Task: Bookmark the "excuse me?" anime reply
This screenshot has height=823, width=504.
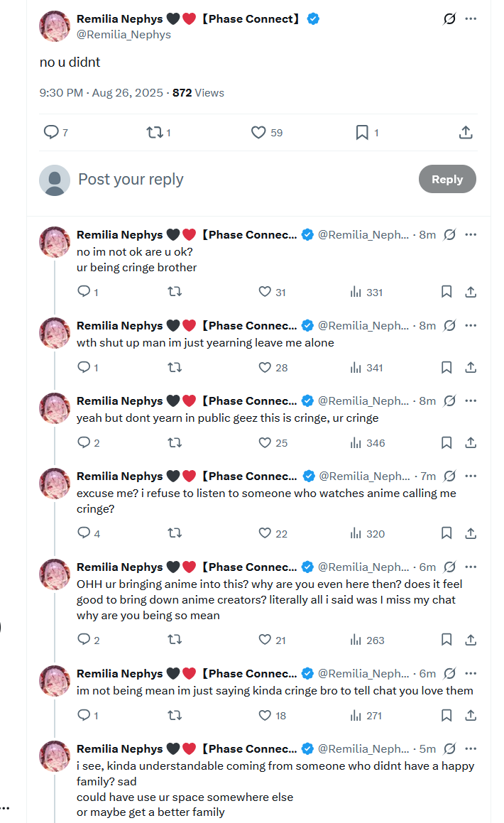Action: [x=447, y=533]
